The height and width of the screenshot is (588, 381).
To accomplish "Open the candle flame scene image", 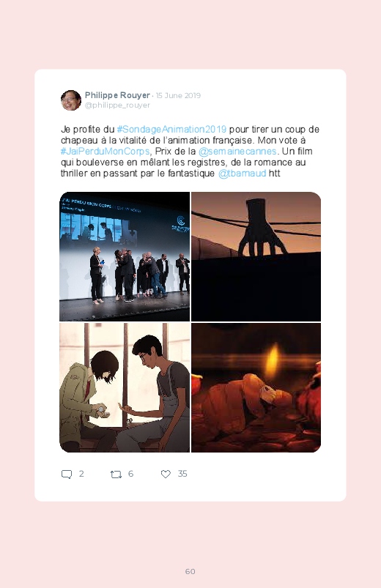I will click(x=256, y=387).
